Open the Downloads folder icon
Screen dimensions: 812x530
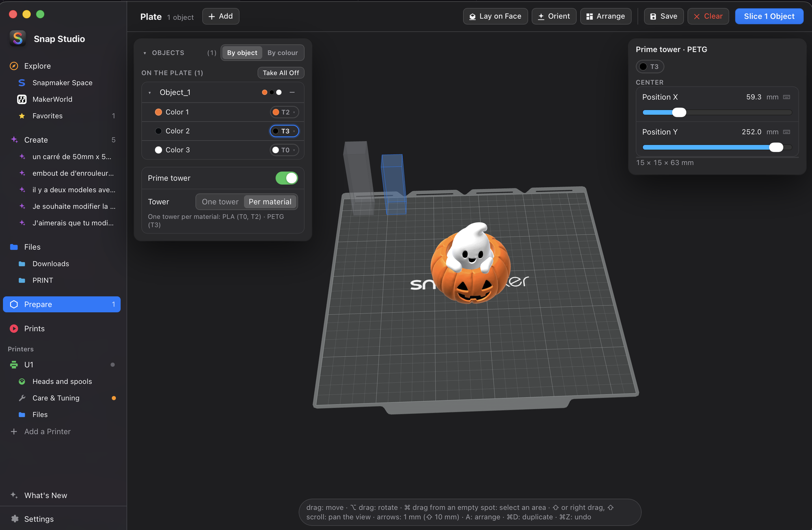[22, 264]
